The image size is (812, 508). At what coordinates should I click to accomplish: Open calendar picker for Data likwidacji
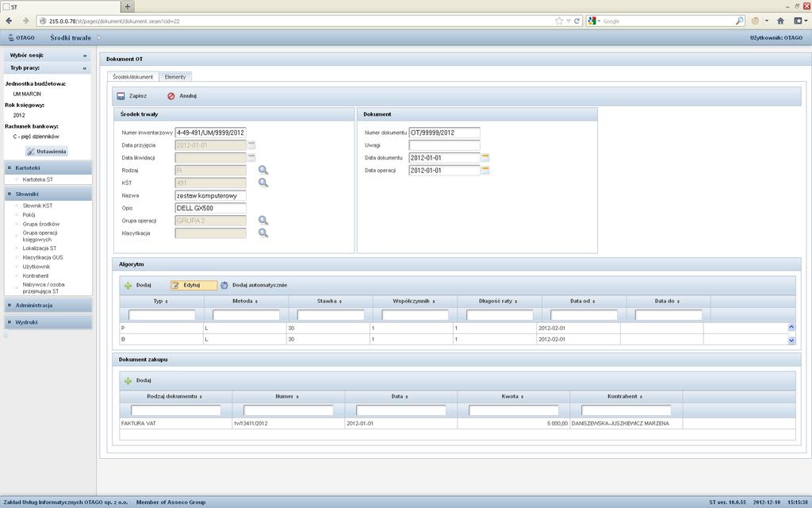pyautogui.click(x=251, y=158)
